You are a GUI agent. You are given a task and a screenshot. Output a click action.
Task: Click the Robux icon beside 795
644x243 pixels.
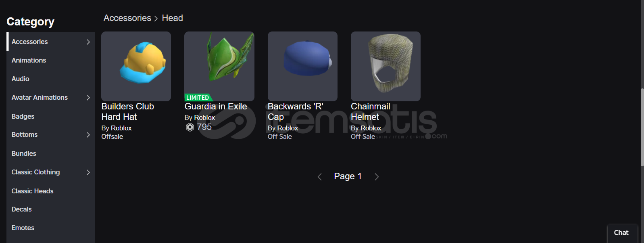click(x=190, y=127)
